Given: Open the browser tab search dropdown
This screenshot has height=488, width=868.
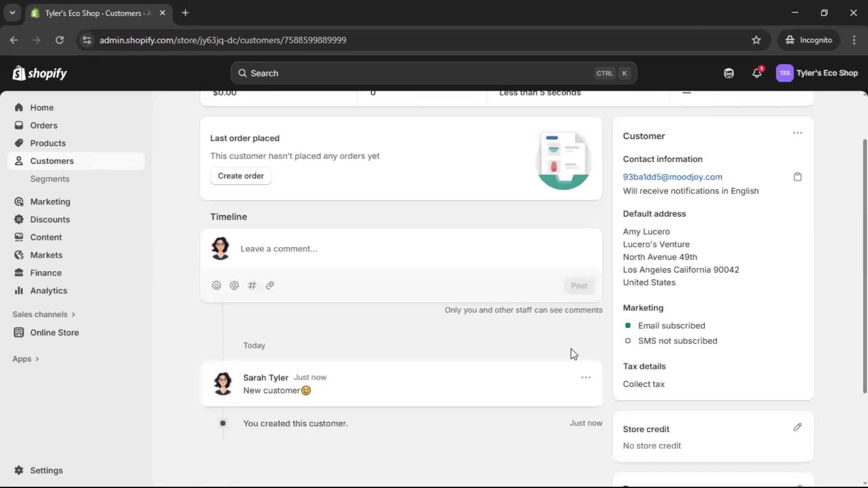Looking at the screenshot, I should point(12,13).
